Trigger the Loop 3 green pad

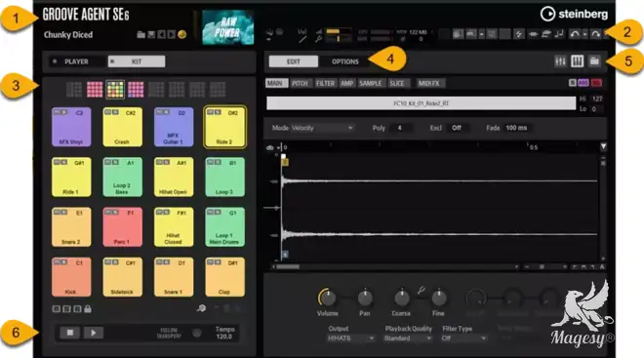[224, 177]
